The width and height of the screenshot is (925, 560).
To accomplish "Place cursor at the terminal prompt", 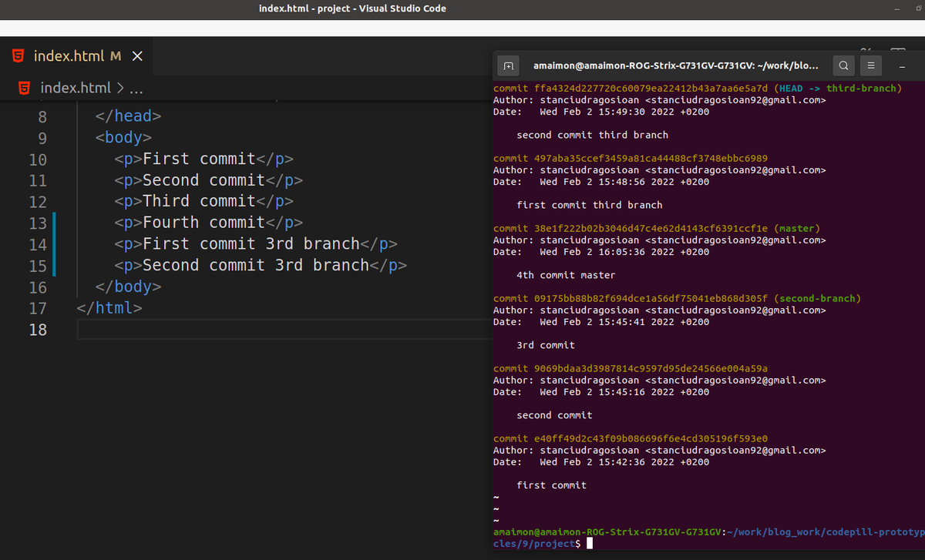I will pos(589,542).
